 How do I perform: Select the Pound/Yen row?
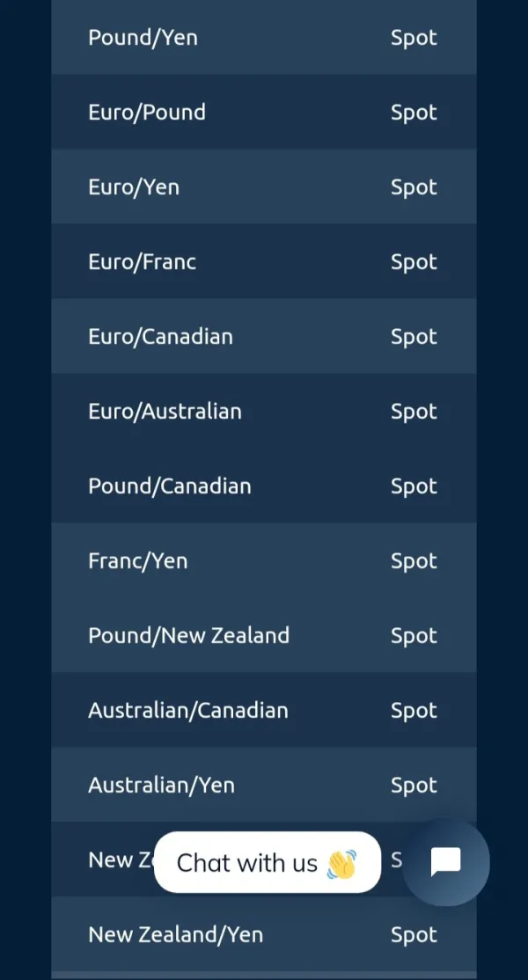[x=143, y=38]
